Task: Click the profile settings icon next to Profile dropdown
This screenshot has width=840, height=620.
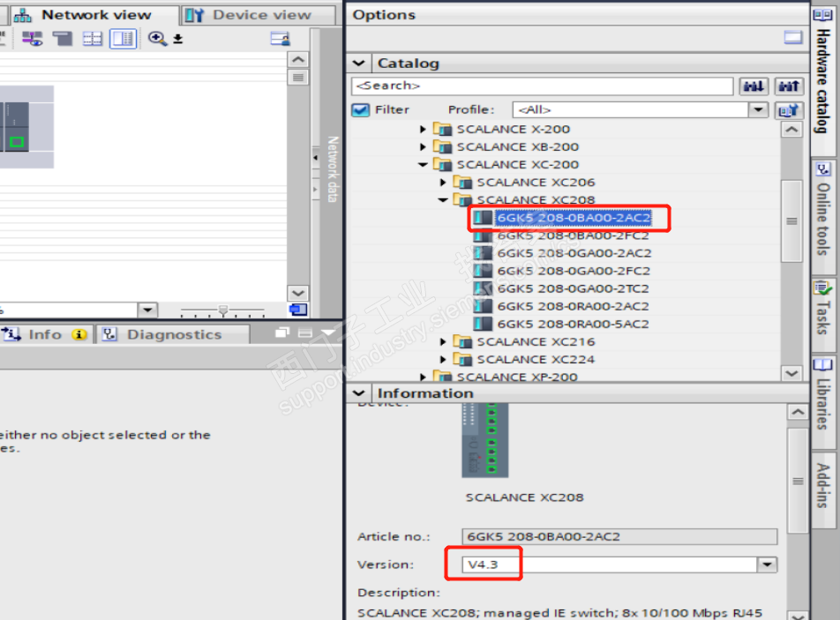Action: click(x=789, y=110)
